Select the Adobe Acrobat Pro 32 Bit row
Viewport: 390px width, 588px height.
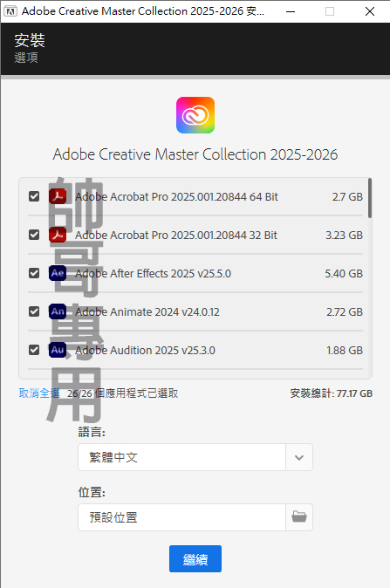point(195,236)
